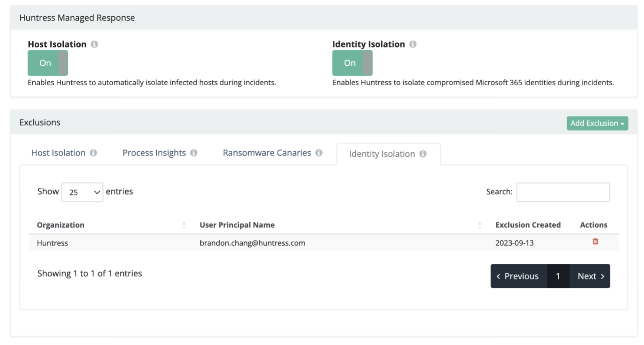Viewport: 644px width, 345px height.
Task: Click the brandon.chang@huntress.com cell
Action: [x=252, y=243]
